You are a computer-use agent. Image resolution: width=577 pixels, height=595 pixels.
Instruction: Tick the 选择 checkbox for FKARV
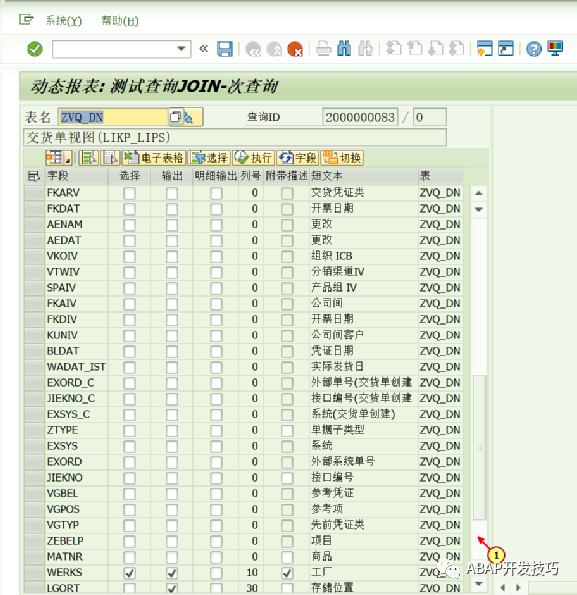pyautogui.click(x=129, y=194)
